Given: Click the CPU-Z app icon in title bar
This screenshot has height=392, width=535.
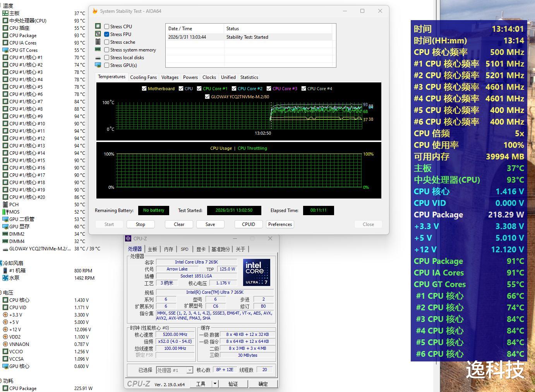Looking at the screenshot, I should 128,239.
